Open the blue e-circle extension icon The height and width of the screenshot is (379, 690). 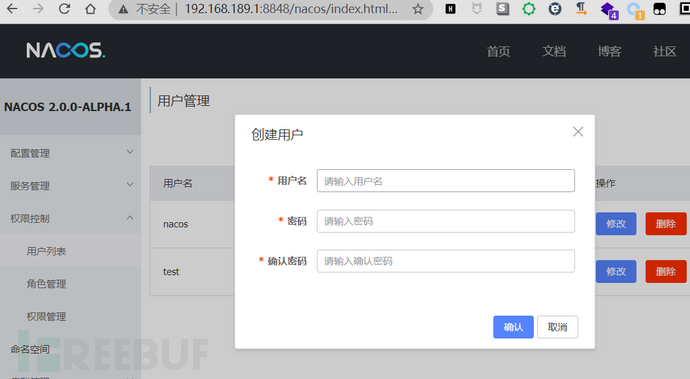point(555,9)
